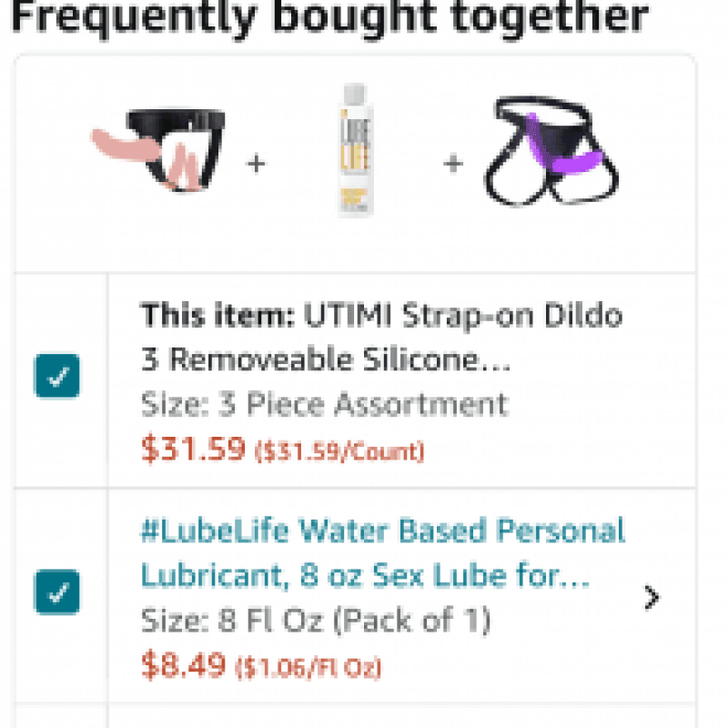
Task: Select 'Size: 3 Piece Assortment' text
Action: click(x=324, y=404)
